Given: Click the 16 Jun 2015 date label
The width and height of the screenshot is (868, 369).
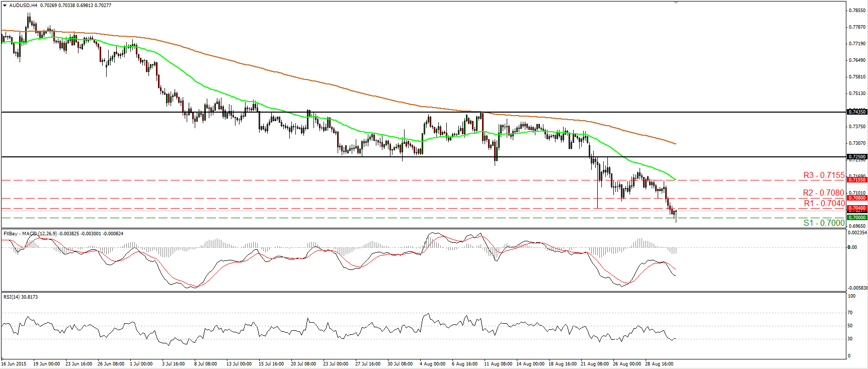Looking at the screenshot, I should [x=14, y=364].
